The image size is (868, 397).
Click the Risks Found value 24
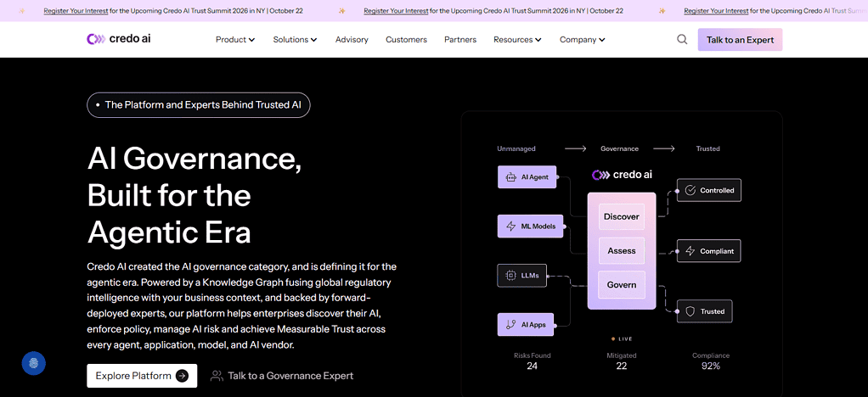pos(532,366)
